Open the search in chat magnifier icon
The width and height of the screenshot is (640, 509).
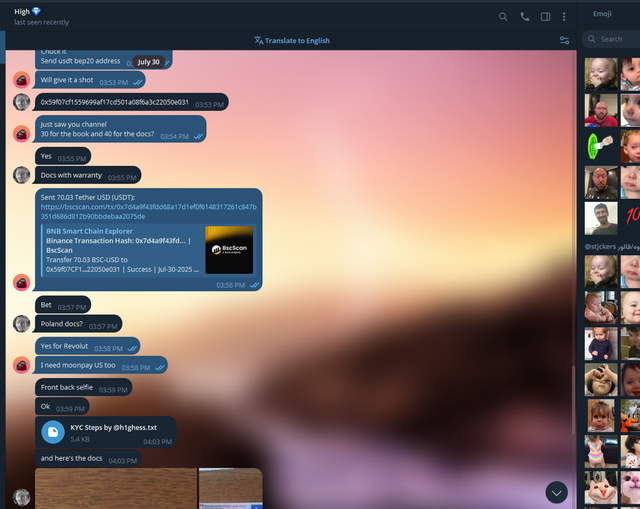point(503,17)
